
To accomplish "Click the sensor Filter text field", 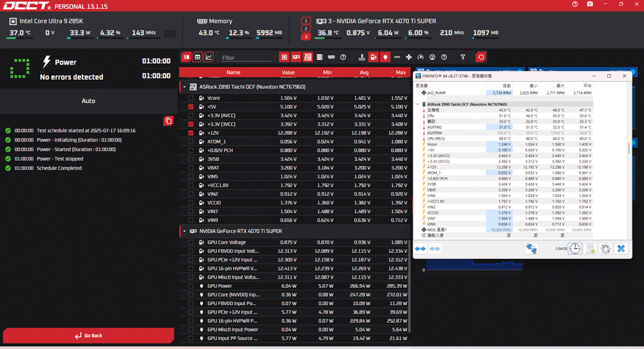I will (245, 57).
